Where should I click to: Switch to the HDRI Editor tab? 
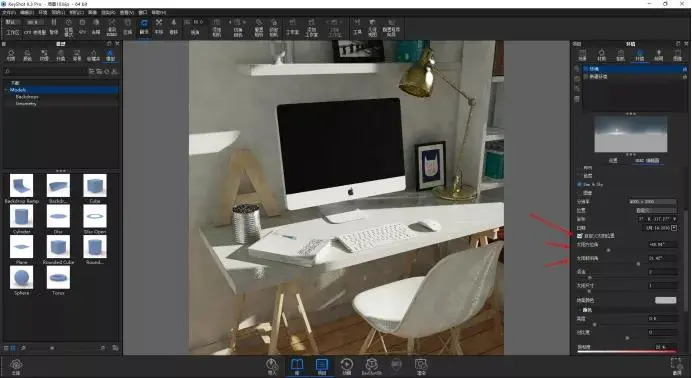pos(647,161)
